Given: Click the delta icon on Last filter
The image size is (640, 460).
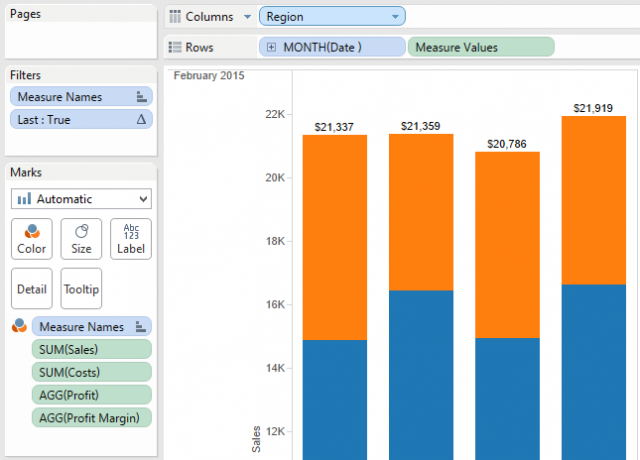Looking at the screenshot, I should [141, 119].
